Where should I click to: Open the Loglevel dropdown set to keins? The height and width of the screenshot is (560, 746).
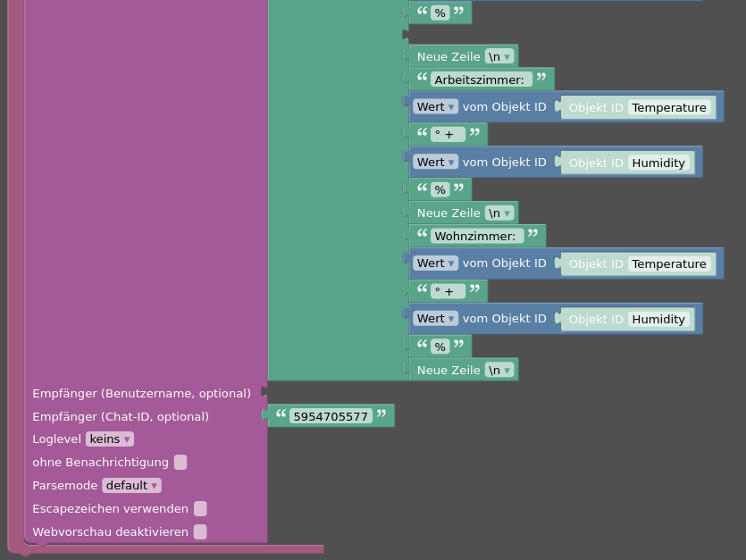109,439
